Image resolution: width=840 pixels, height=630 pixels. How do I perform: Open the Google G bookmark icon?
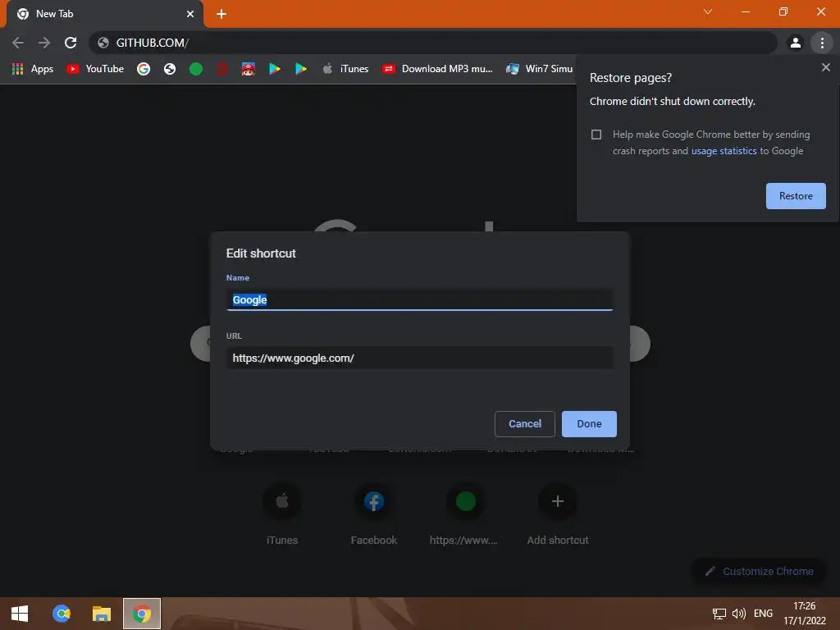pyautogui.click(x=143, y=69)
